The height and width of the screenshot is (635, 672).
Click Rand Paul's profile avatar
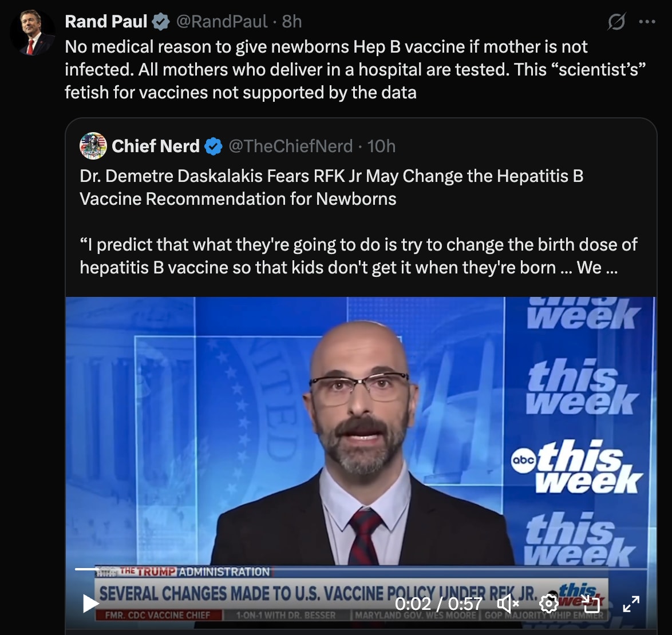32,33
